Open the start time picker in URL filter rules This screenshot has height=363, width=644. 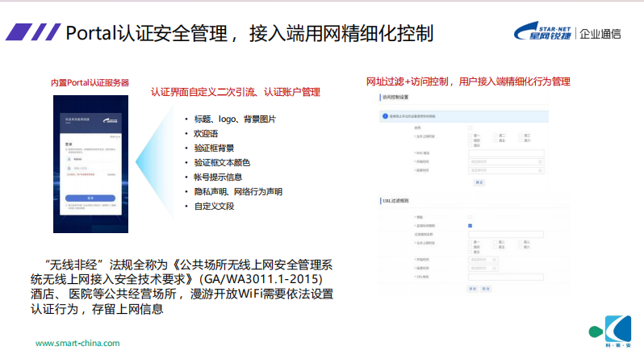pyautogui.click(x=484, y=259)
